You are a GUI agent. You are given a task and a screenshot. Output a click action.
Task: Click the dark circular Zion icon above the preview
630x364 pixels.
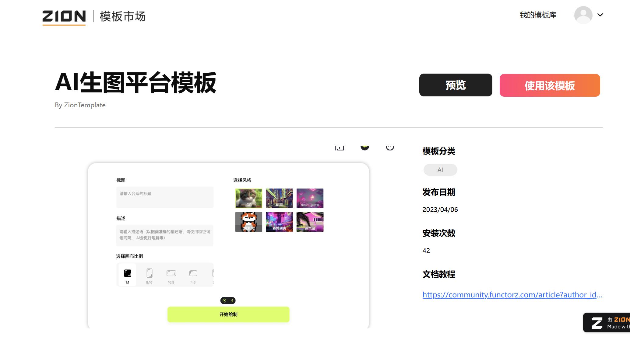tap(364, 147)
